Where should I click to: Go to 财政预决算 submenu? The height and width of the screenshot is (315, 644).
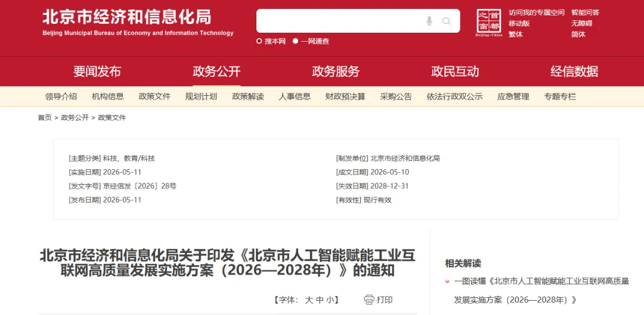tap(345, 97)
